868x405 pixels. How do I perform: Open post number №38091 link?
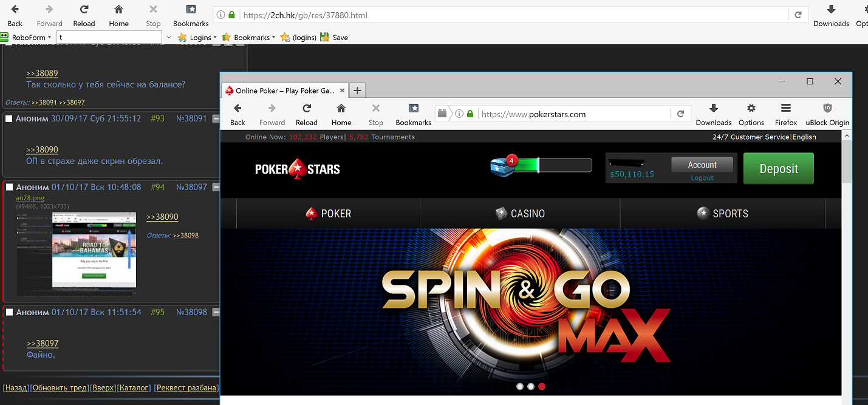point(191,119)
